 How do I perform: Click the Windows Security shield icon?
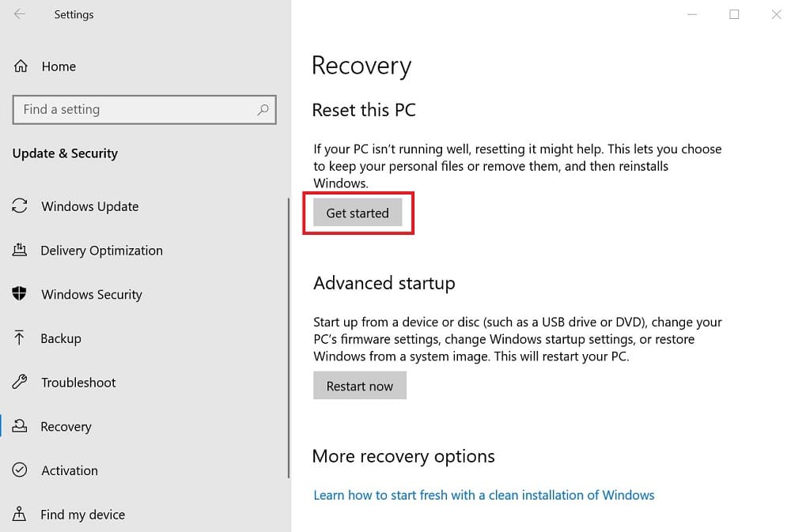[19, 293]
